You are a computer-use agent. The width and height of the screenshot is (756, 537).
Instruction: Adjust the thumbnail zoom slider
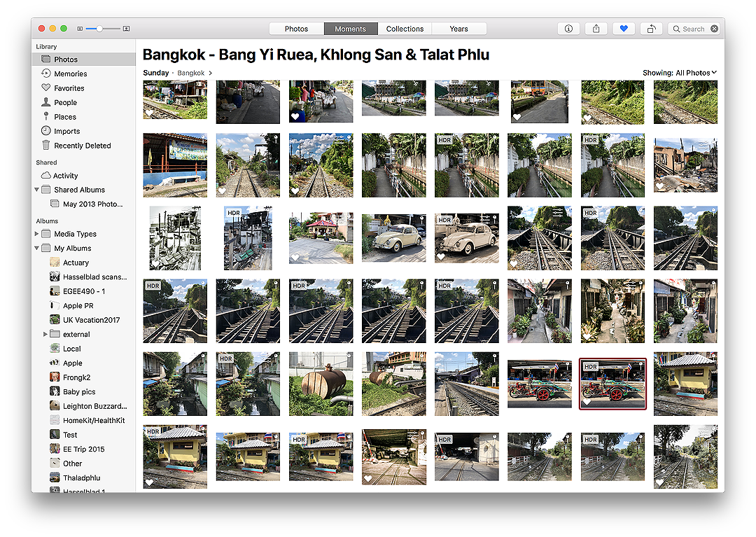click(99, 29)
